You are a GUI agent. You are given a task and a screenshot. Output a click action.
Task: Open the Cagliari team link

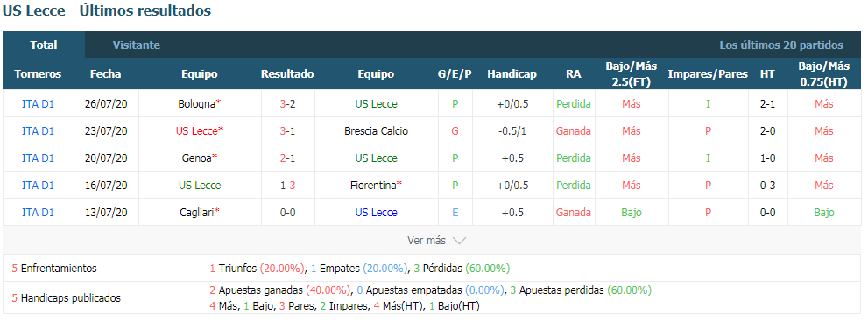(196, 213)
